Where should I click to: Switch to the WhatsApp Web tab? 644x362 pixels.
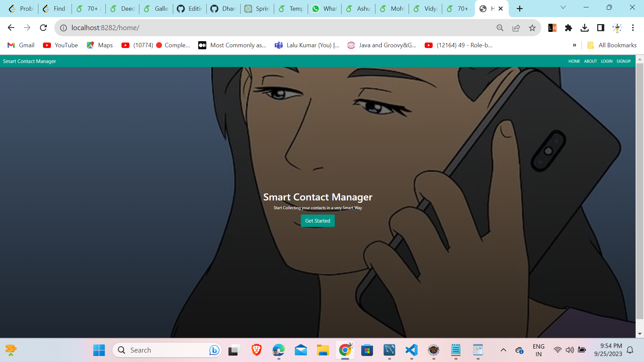[324, 8]
